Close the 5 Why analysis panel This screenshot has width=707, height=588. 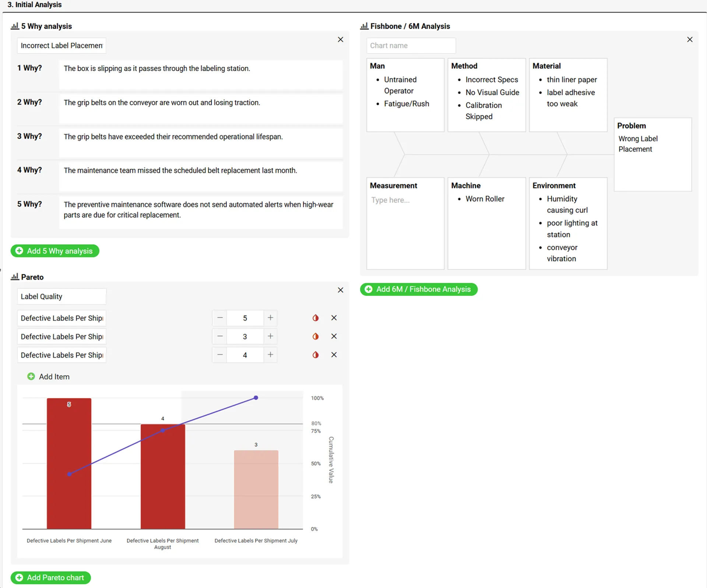point(341,39)
